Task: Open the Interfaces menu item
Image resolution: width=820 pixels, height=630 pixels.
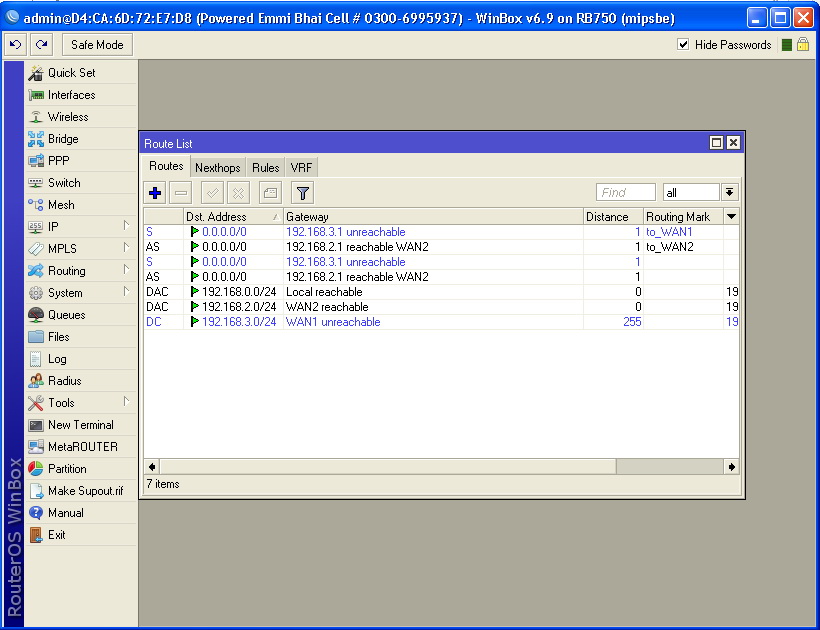Action: coord(81,95)
